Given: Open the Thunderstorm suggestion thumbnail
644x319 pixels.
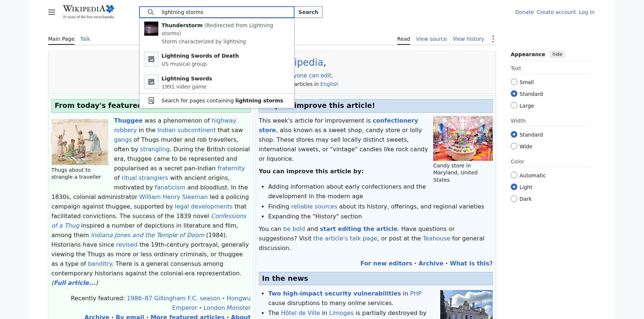Looking at the screenshot, I should click(x=151, y=29).
